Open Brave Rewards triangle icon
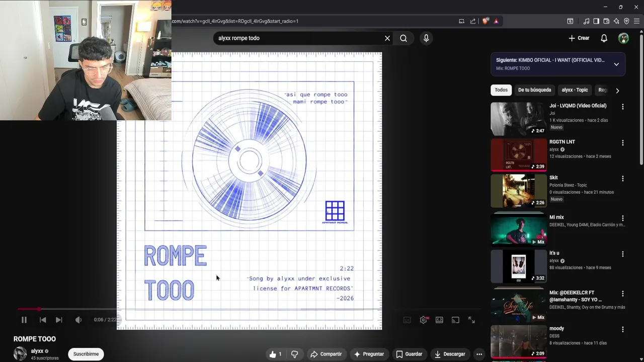Viewport: 644px width, 362px height. click(496, 21)
